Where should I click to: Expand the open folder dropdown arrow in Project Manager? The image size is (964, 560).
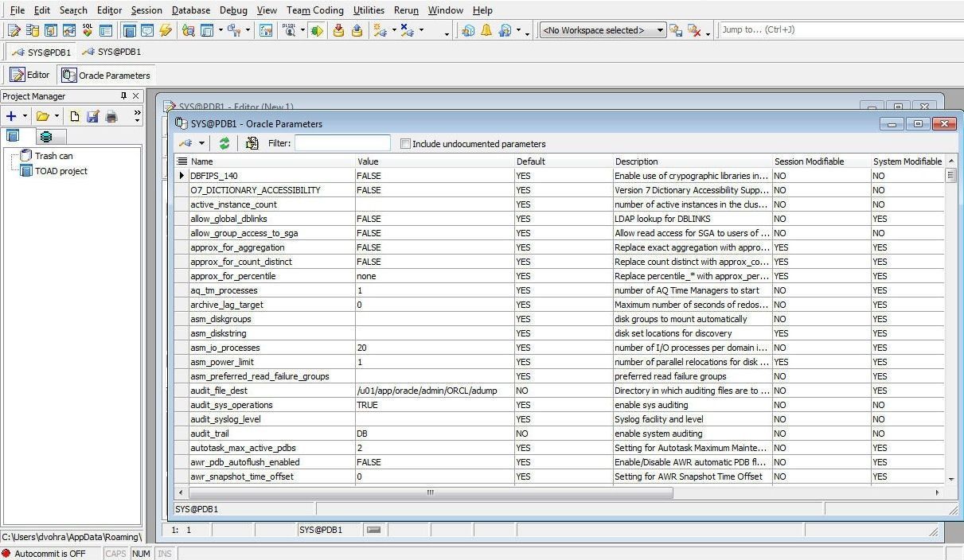[57, 116]
